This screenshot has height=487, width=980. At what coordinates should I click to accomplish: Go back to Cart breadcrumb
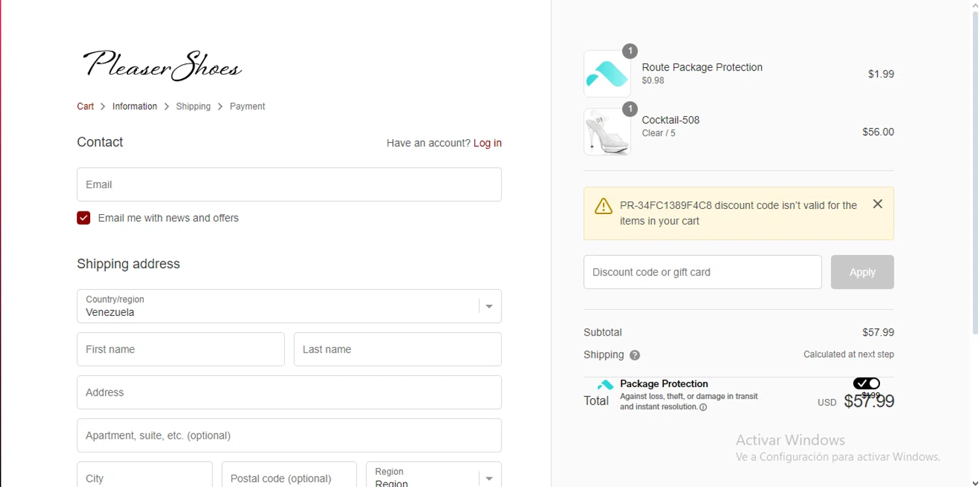86,106
